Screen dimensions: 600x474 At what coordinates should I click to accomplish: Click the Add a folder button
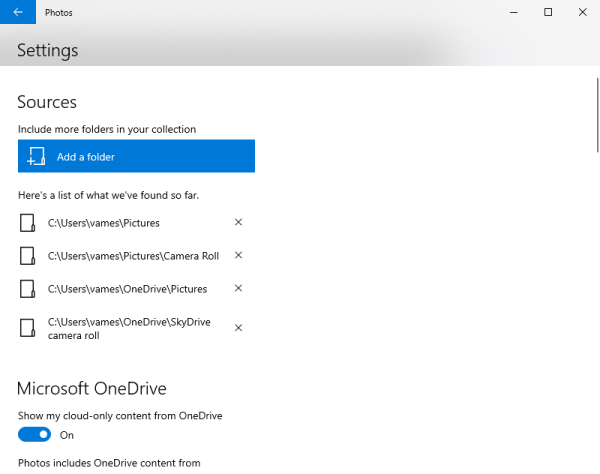tap(136, 157)
